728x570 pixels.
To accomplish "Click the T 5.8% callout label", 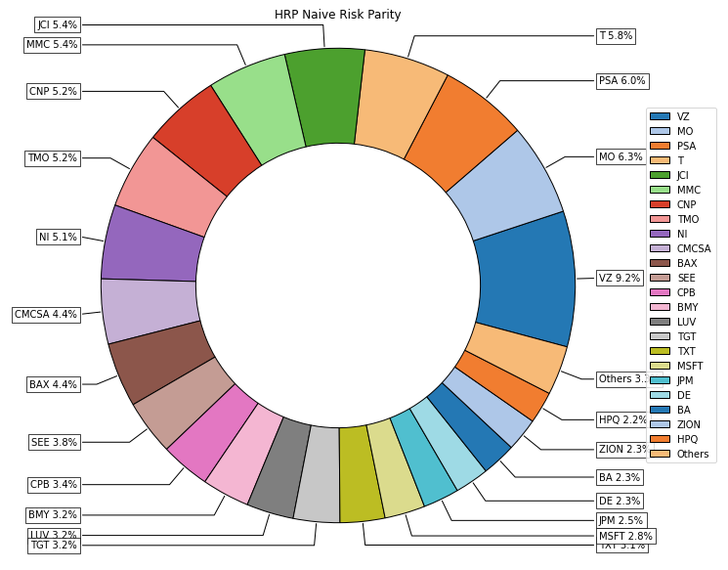I will 616,36.
